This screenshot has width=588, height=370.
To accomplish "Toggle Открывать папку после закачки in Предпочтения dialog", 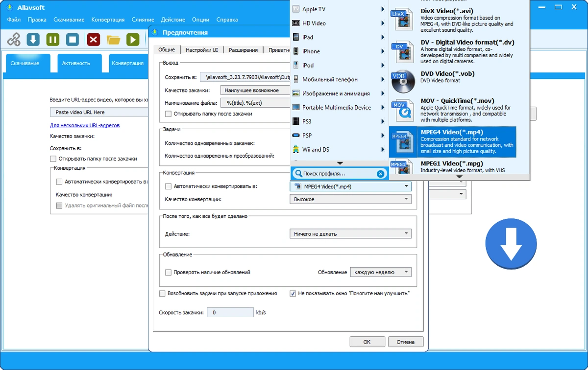I will (169, 114).
